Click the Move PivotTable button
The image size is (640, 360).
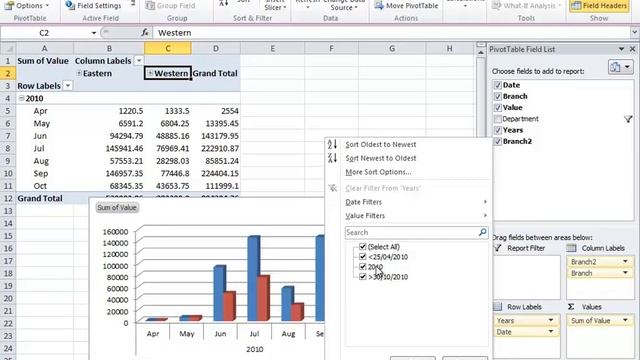coord(406,6)
